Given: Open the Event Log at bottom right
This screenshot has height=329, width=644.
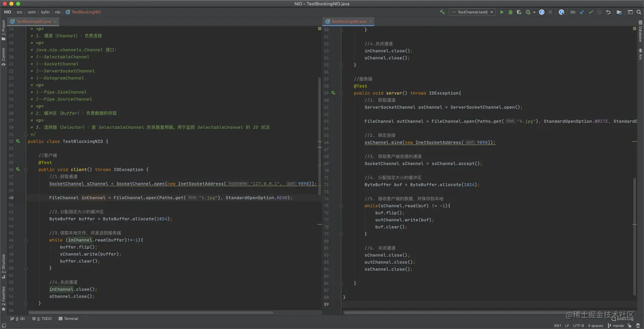Looking at the screenshot, I should click(x=622, y=318).
